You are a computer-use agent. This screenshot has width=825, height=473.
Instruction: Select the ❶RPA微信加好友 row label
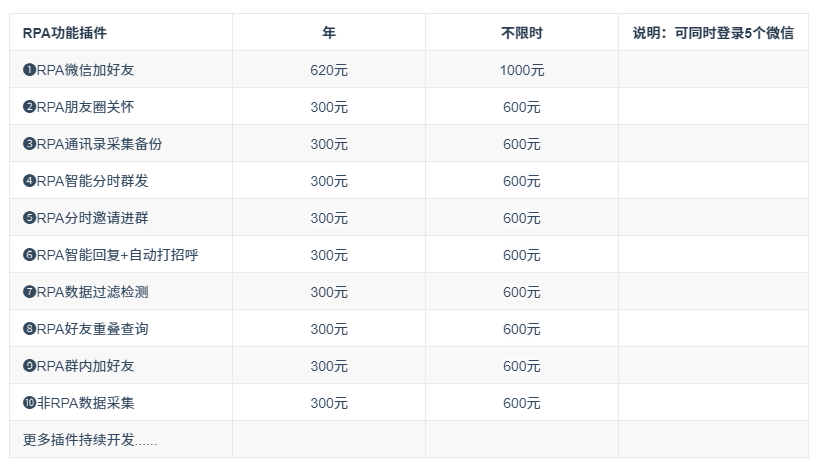[78, 70]
